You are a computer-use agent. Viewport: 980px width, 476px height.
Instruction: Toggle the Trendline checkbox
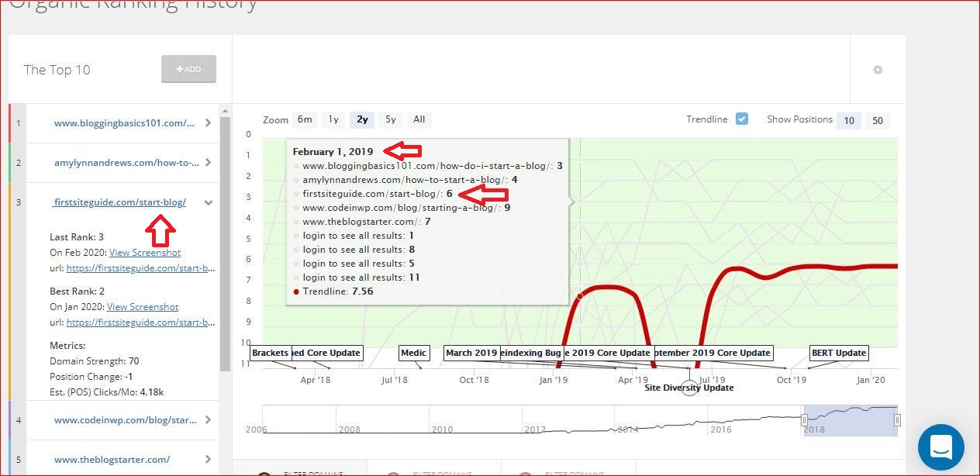pos(742,119)
